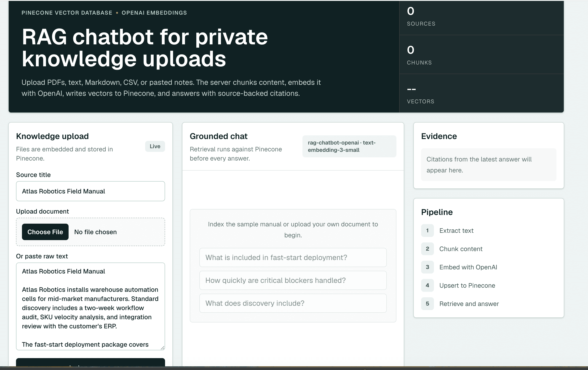Click the step 5 number badge in Pipeline
The height and width of the screenshot is (370, 588).
click(427, 304)
